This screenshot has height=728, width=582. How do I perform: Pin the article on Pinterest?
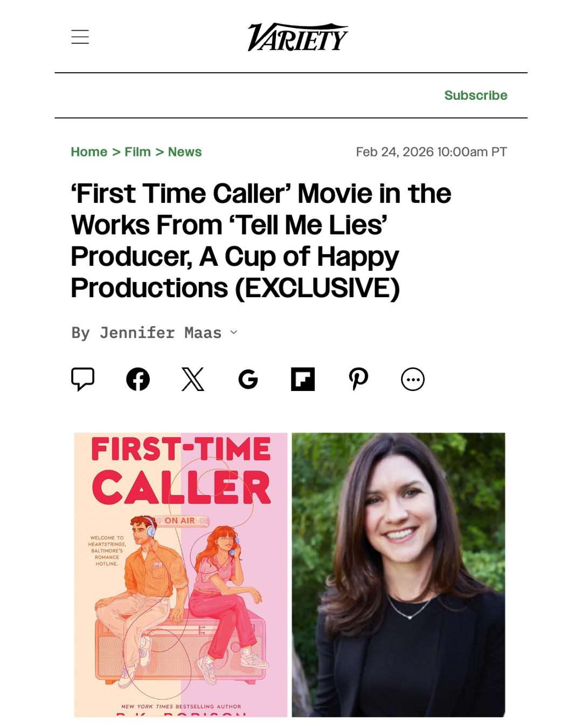click(x=358, y=379)
